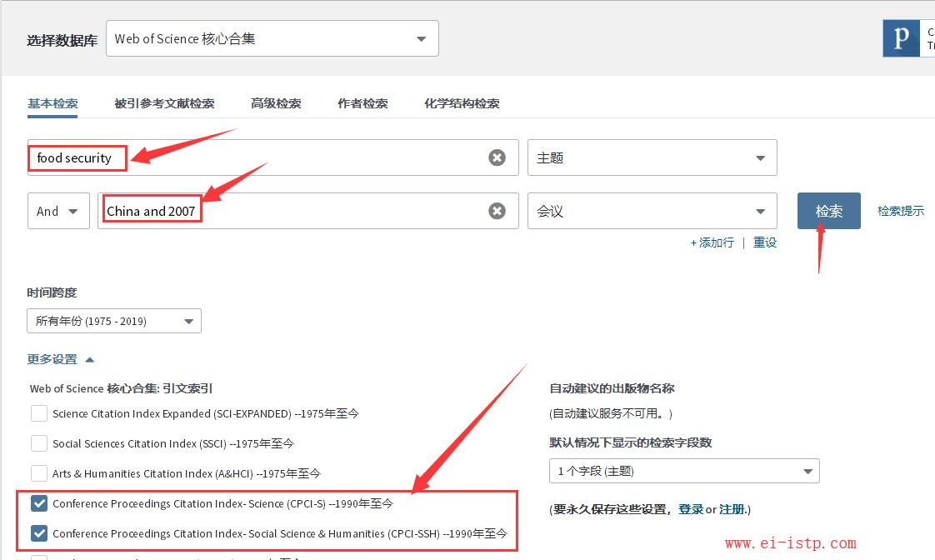Switch to the 高级检索 tab
Screen dimensions: 935x560
pyautogui.click(x=276, y=103)
